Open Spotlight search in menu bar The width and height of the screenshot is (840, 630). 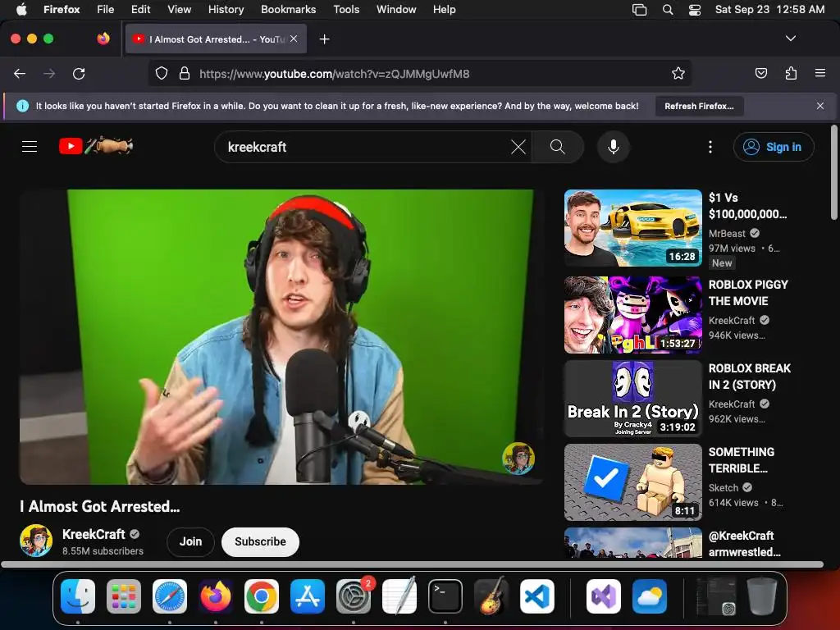tap(668, 9)
